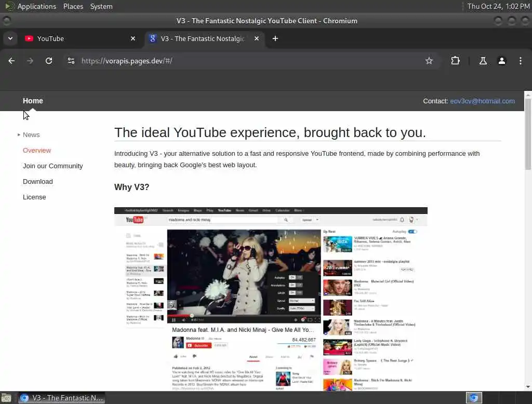Open Overview in the sidebar
Image resolution: width=532 pixels, height=404 pixels.
click(x=37, y=150)
